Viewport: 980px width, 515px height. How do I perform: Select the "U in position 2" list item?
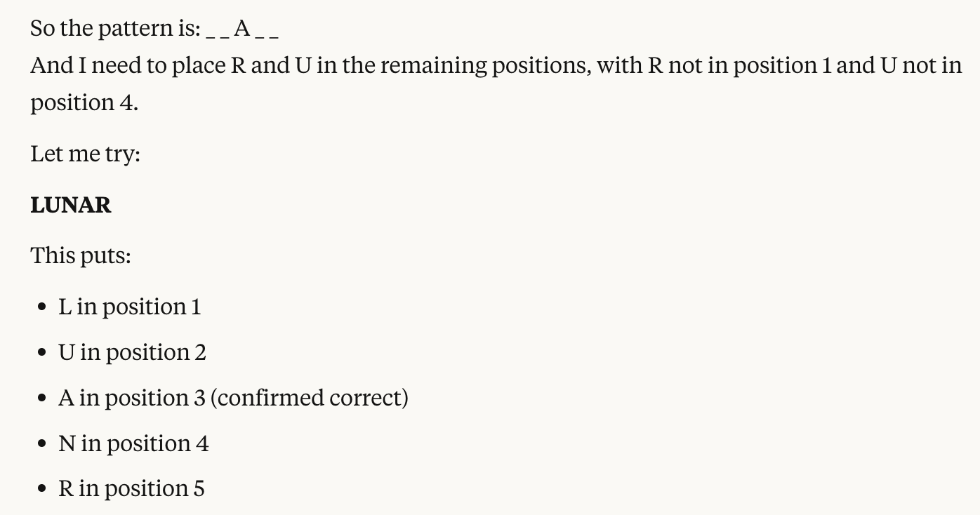(132, 352)
